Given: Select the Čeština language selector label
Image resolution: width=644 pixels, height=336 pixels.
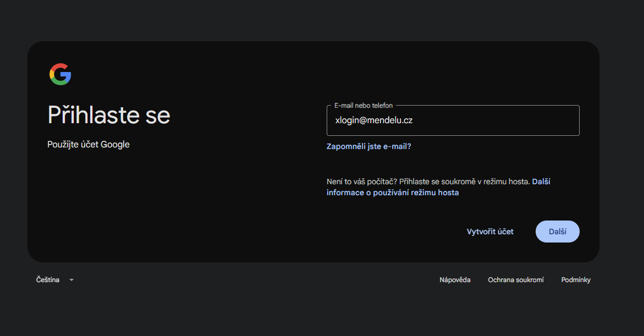Looking at the screenshot, I should 48,280.
